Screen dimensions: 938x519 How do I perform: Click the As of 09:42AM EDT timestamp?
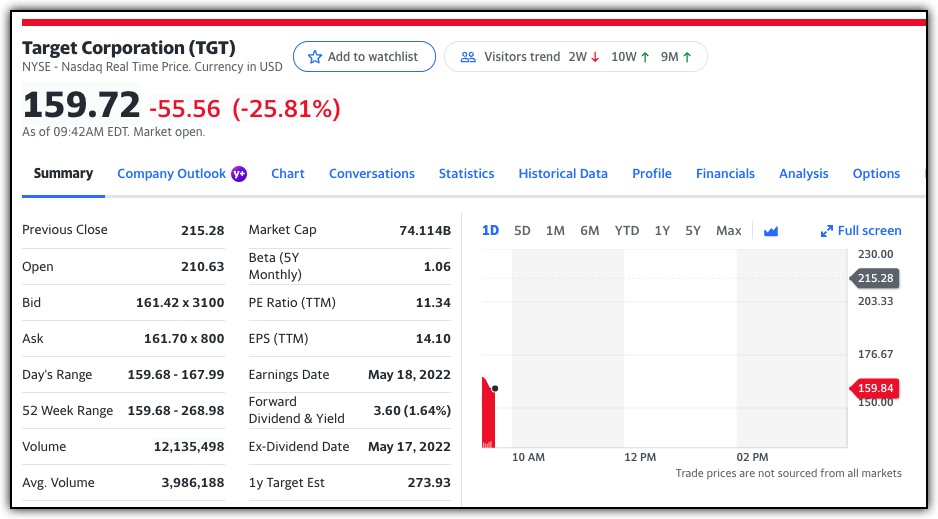114,132
